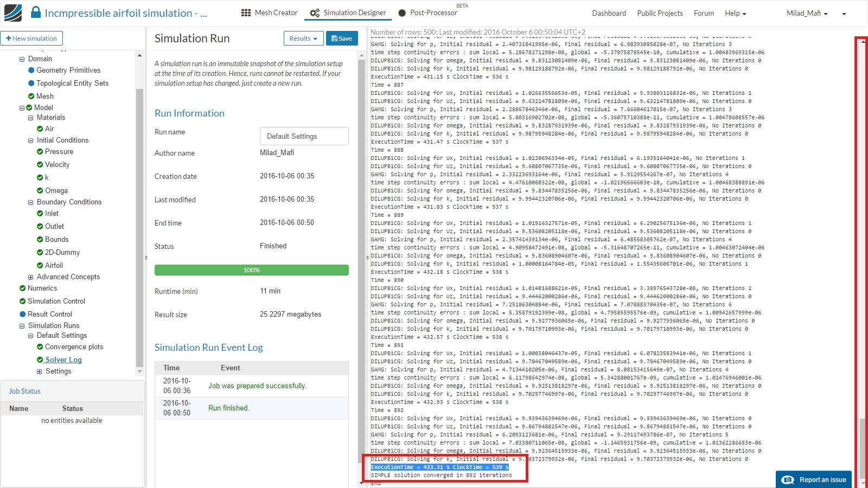Screen dimensions: 868x488
Task: Click the Air material check icon
Action: tap(40, 129)
